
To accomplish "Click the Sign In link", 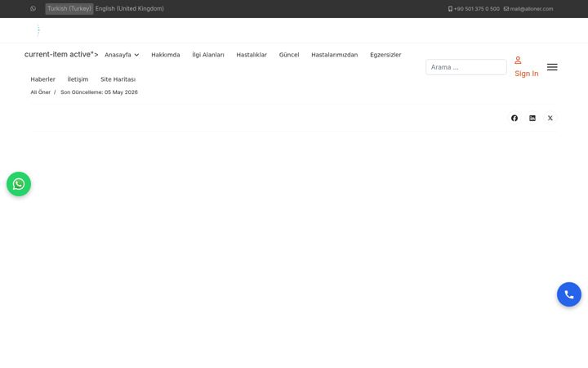I will pyautogui.click(x=526, y=74).
